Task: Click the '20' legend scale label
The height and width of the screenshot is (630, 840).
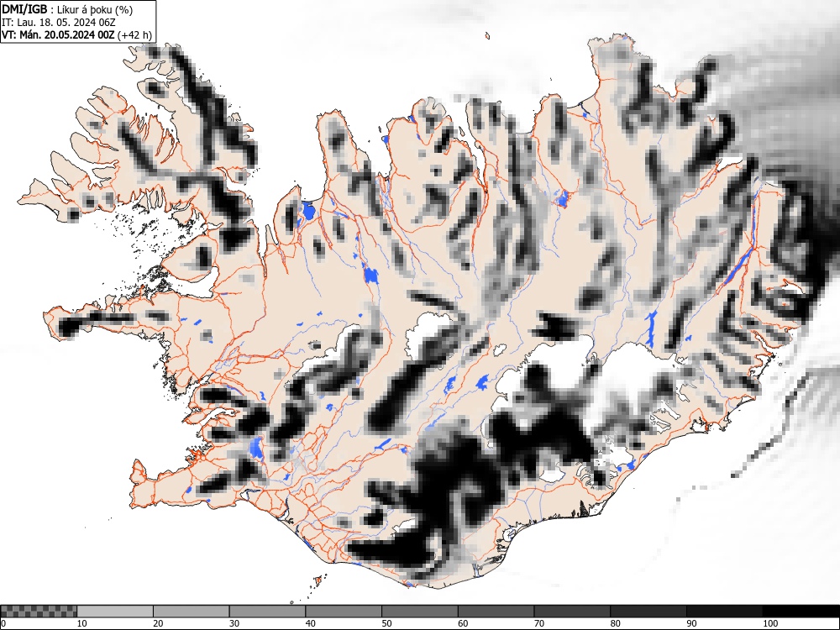Action: [x=158, y=623]
